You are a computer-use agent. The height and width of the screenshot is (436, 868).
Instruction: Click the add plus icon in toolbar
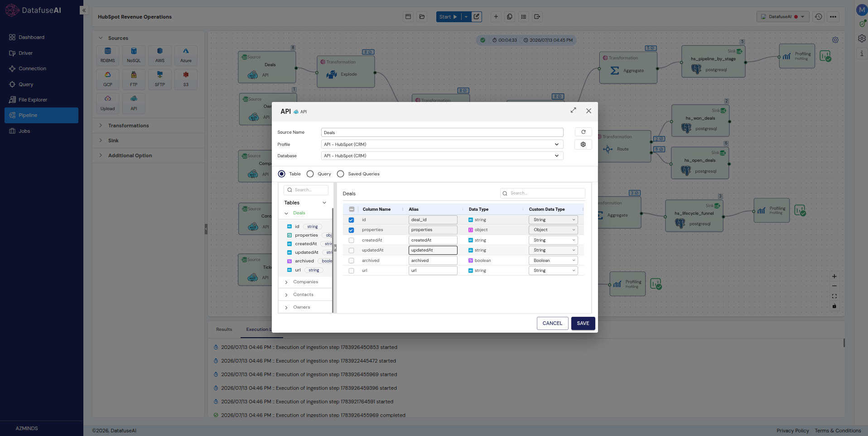[496, 17]
